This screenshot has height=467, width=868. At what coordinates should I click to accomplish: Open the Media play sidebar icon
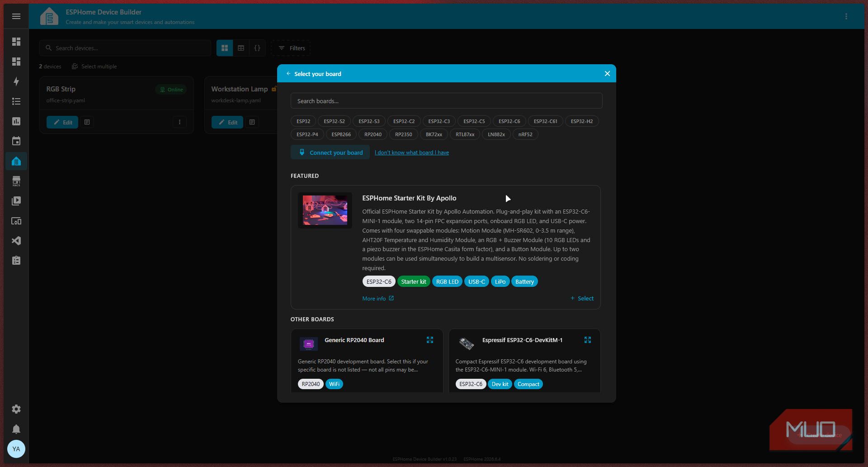coord(16,201)
